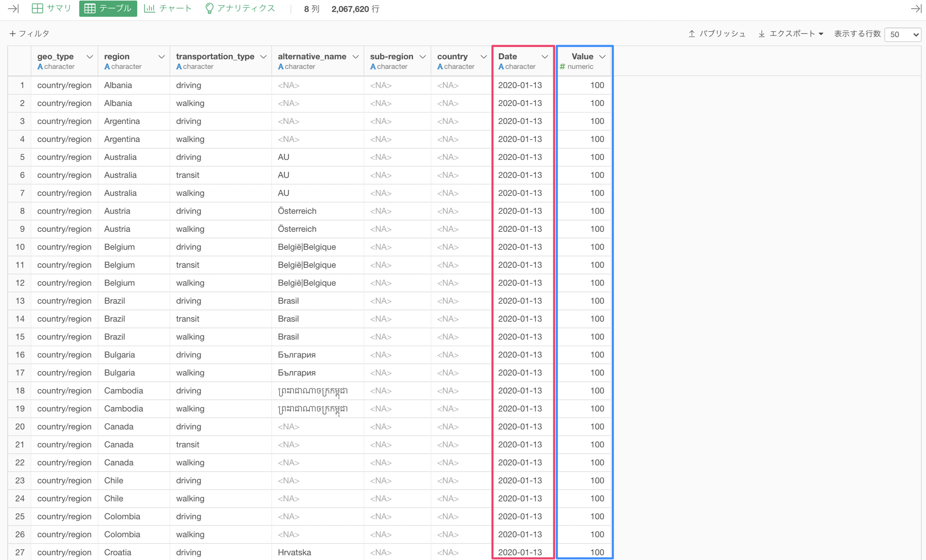Image resolution: width=926 pixels, height=560 pixels.
Task: Collapse left panel arrow icon
Action: (x=13, y=9)
